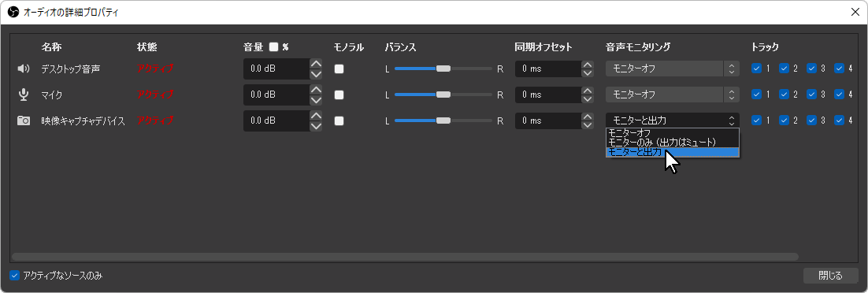Adjust balance slider for マイク
This screenshot has width=868, height=293.
(443, 95)
